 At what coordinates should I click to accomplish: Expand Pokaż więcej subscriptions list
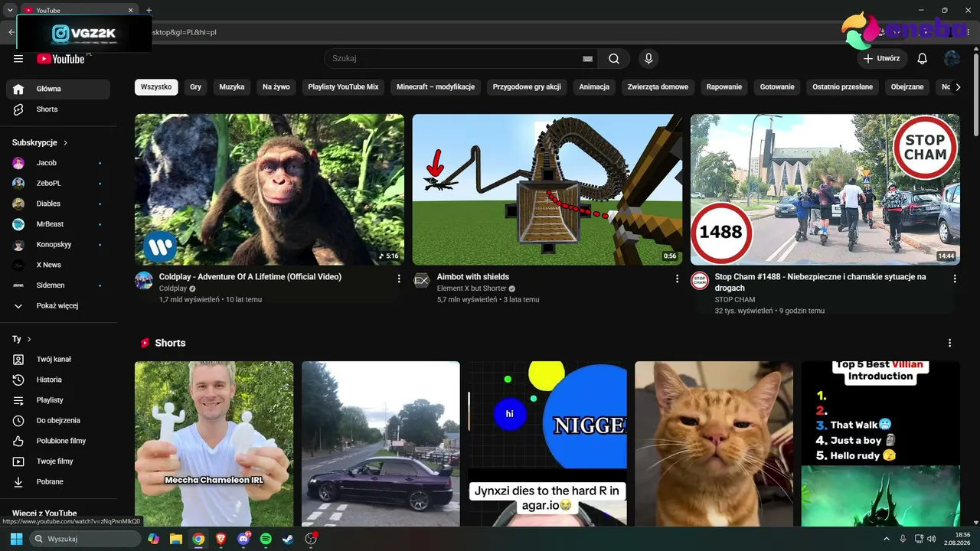[x=58, y=306]
